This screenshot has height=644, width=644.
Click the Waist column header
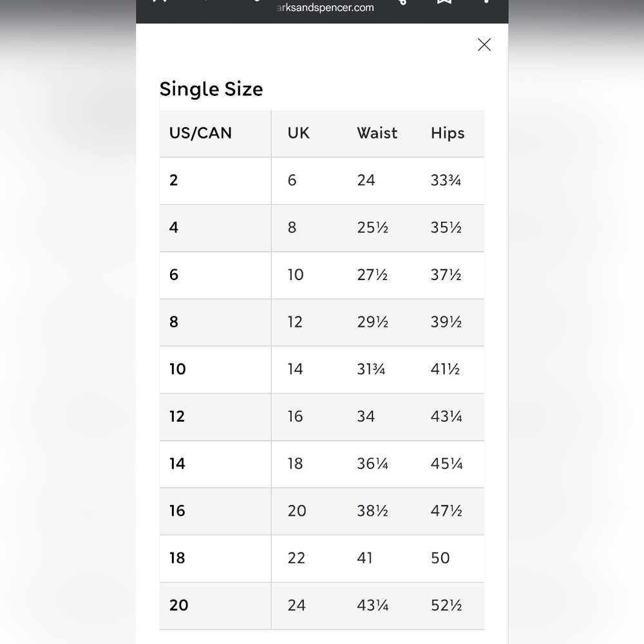click(377, 133)
